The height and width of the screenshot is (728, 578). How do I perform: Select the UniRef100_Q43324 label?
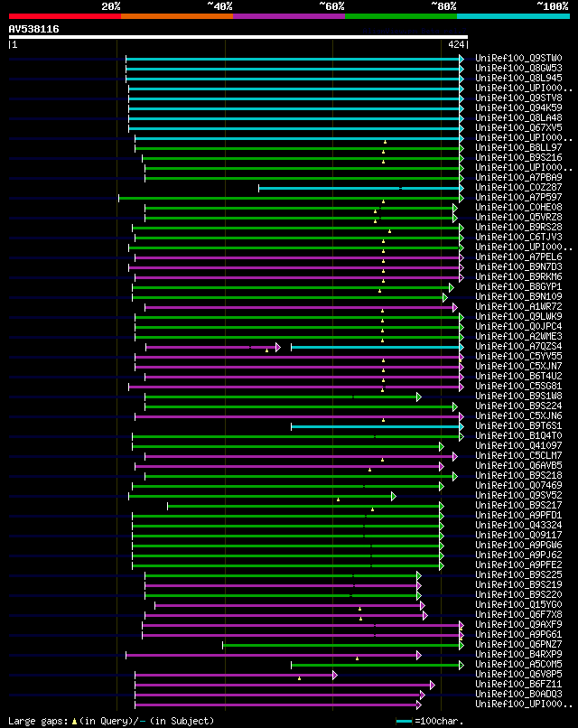coord(518,525)
